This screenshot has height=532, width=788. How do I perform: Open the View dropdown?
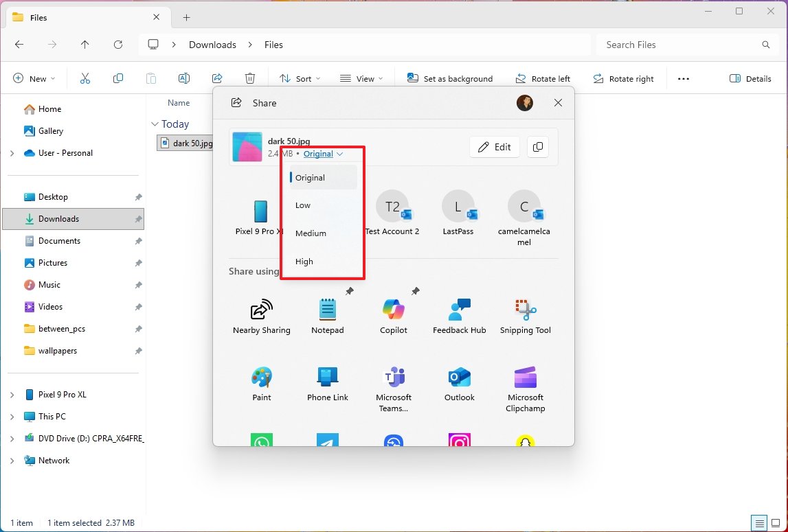click(x=361, y=78)
